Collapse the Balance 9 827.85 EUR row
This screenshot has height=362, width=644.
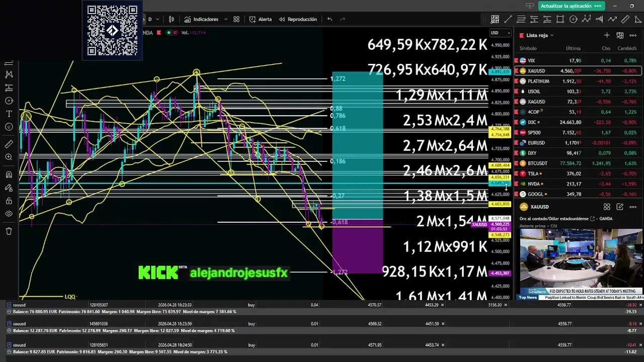[10, 352]
